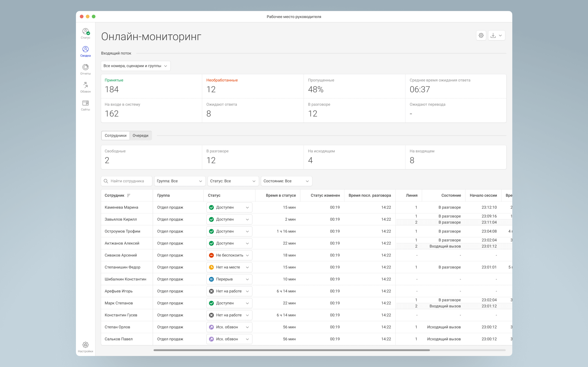Select the Сотрудники tab
Viewport: 588px width, 367px height.
point(115,135)
